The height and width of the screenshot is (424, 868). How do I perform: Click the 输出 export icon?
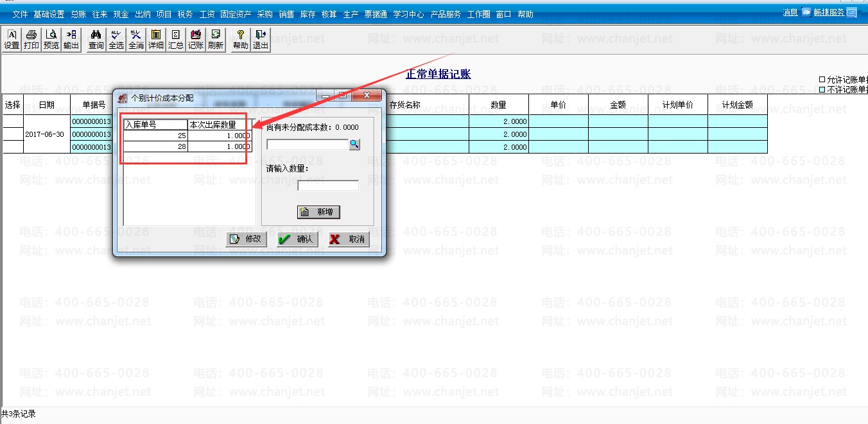coord(71,40)
